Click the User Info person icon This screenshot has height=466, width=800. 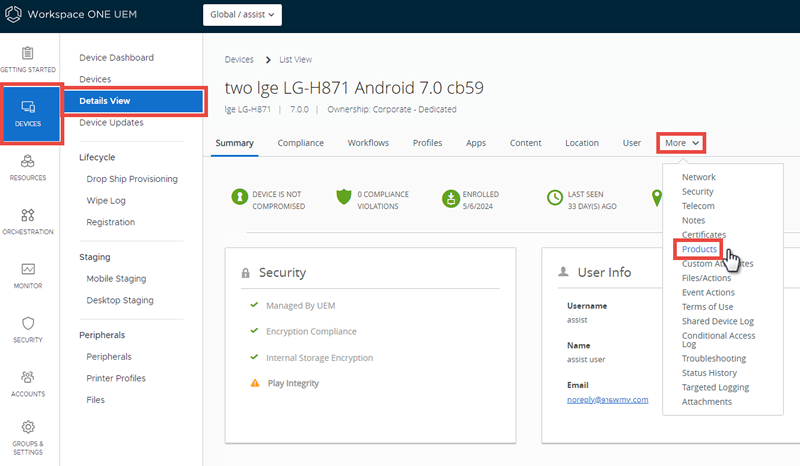[x=563, y=272]
